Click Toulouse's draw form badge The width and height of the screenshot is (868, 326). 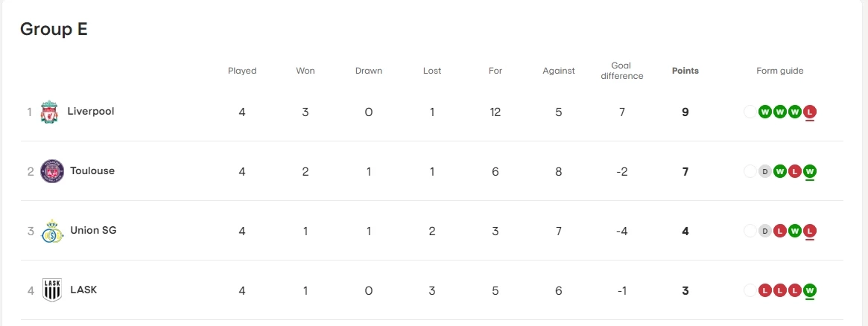pos(764,171)
